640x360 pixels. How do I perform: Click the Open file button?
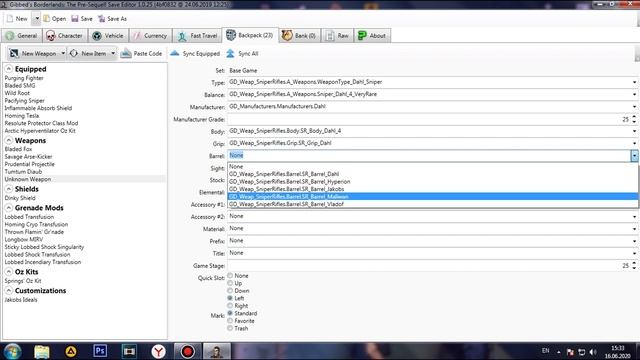pyautogui.click(x=54, y=19)
